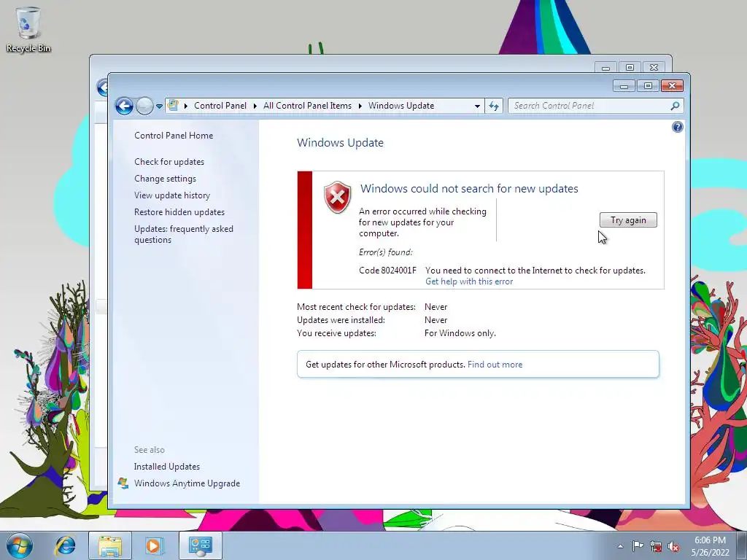The width and height of the screenshot is (747, 560).
Task: Open Change settings
Action: [x=165, y=179]
